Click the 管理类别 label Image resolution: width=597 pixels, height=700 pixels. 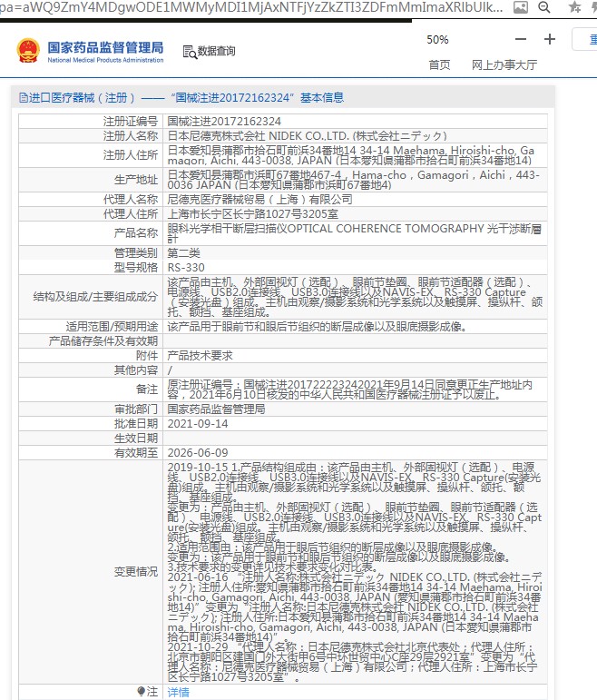click(x=136, y=253)
